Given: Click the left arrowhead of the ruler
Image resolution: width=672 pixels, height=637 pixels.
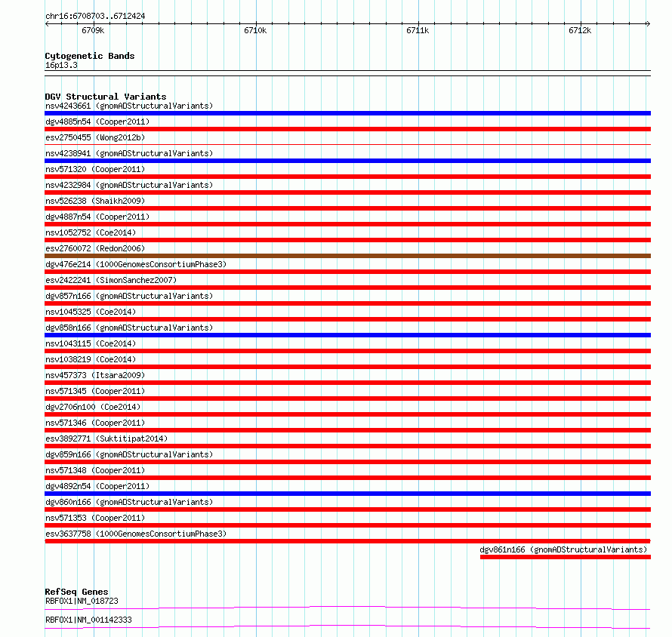Looking at the screenshot, I should tap(47, 23).
